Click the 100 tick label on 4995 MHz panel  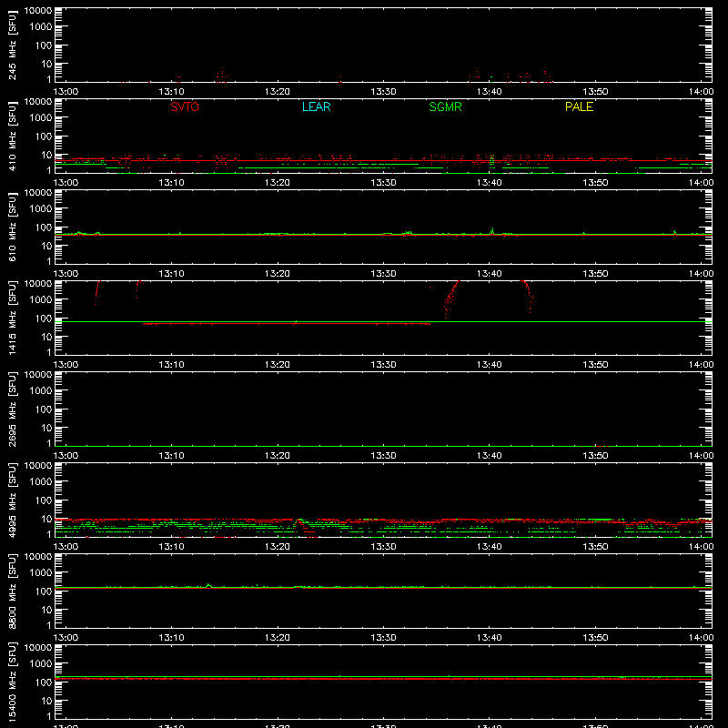(x=44, y=500)
